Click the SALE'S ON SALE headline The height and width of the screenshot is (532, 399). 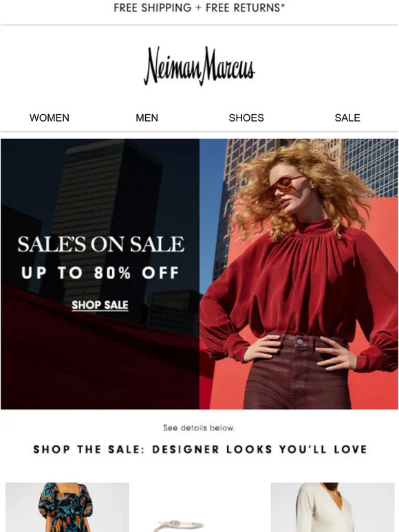(101, 244)
